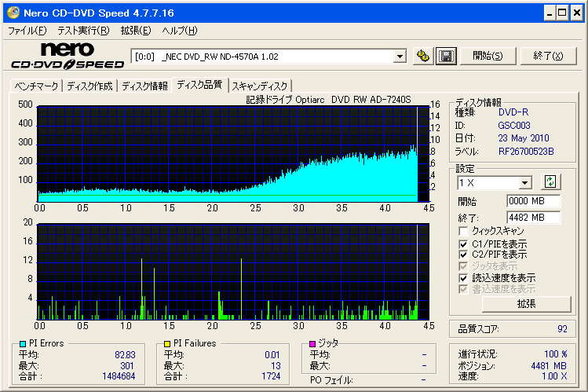Switch to the スキャンディスク tab

tap(260, 86)
